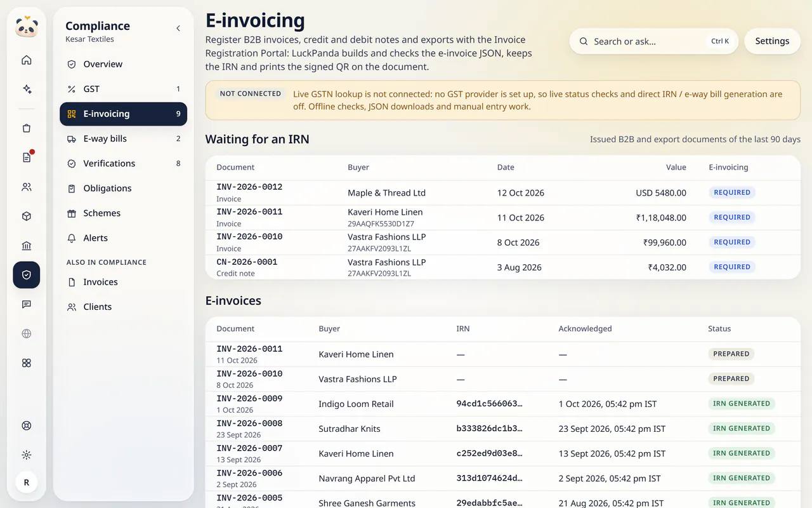The height and width of the screenshot is (508, 812).
Task: Open Overview in the Compliance sidebar
Action: [x=124, y=64]
